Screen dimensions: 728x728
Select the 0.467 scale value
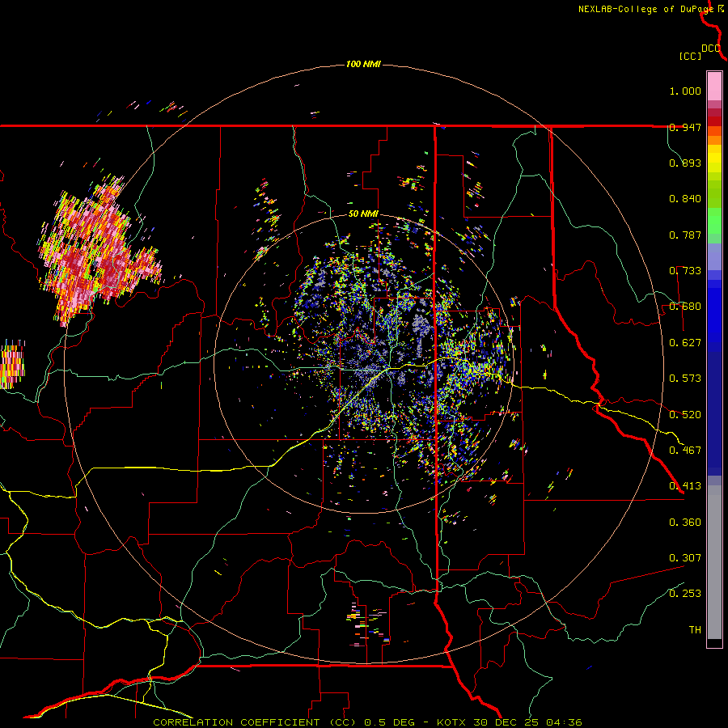coord(685,451)
